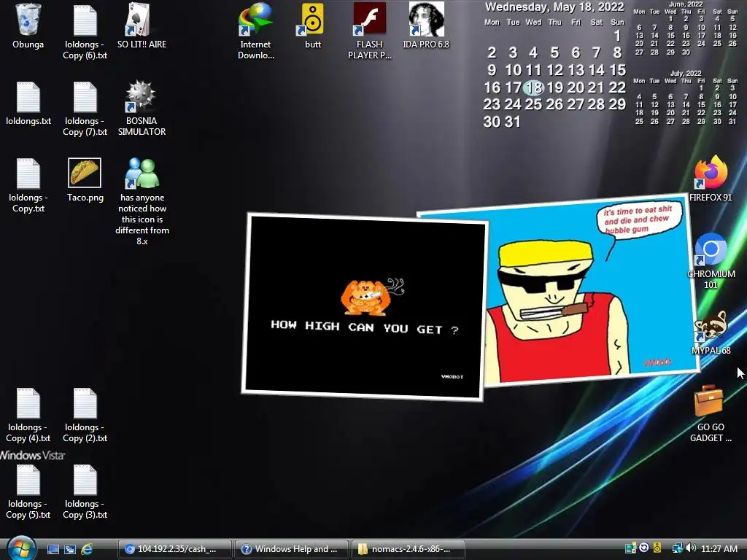Switch to Windows Help and Support taskbar button
The image size is (747, 560).
(292, 549)
